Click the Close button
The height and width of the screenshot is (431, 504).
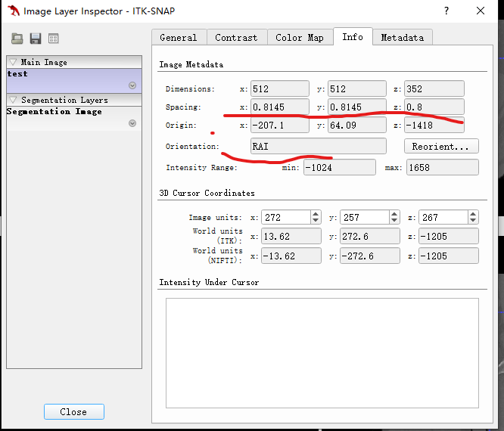click(74, 412)
